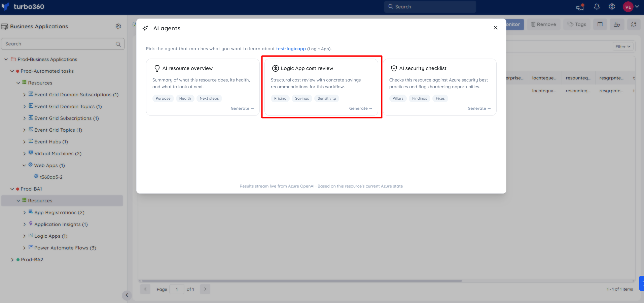The image size is (644, 303).
Task: Go to the previous page
Action: [x=145, y=289]
